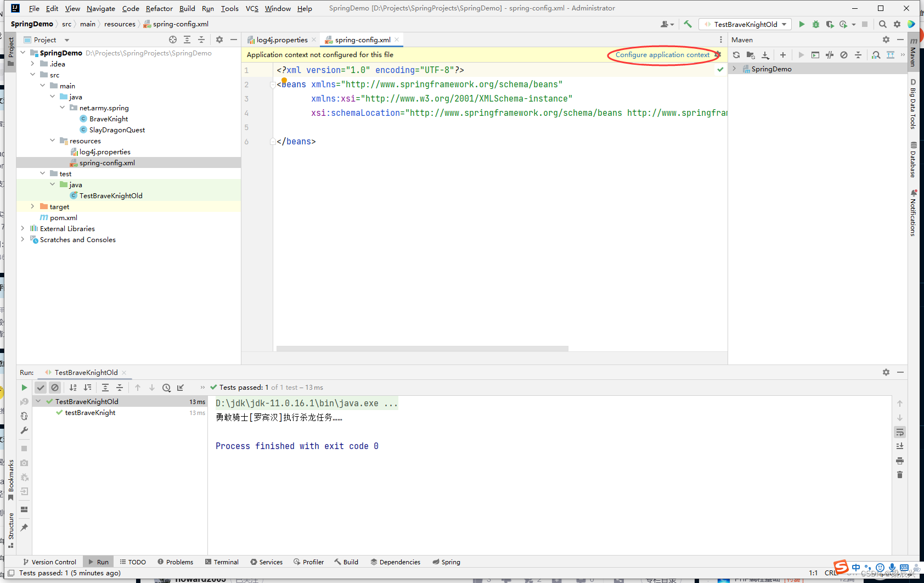Toggle Maven offline mode icon
Viewport: 924px width, 583px height.
[830, 55]
